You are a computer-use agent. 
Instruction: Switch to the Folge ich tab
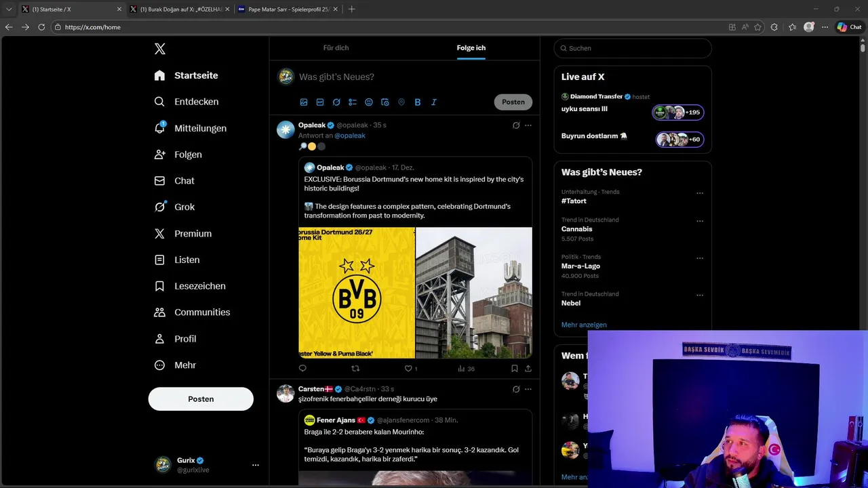pos(471,48)
